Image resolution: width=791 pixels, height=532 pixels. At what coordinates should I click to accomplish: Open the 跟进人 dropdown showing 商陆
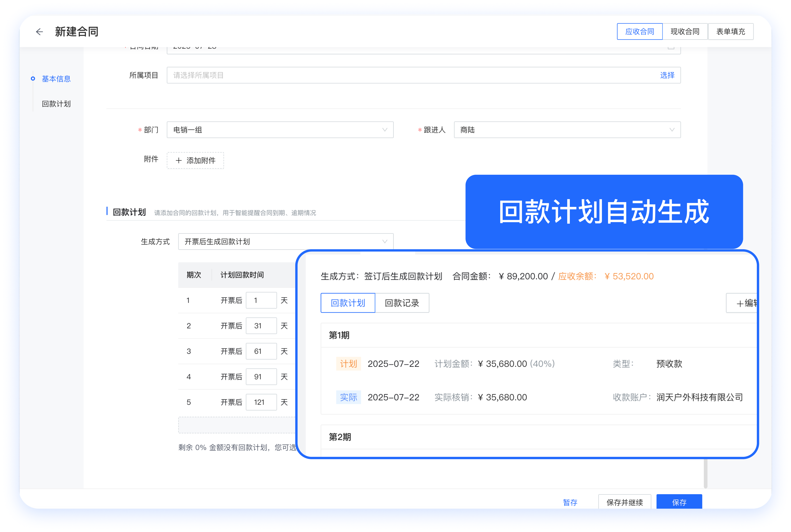(567, 130)
